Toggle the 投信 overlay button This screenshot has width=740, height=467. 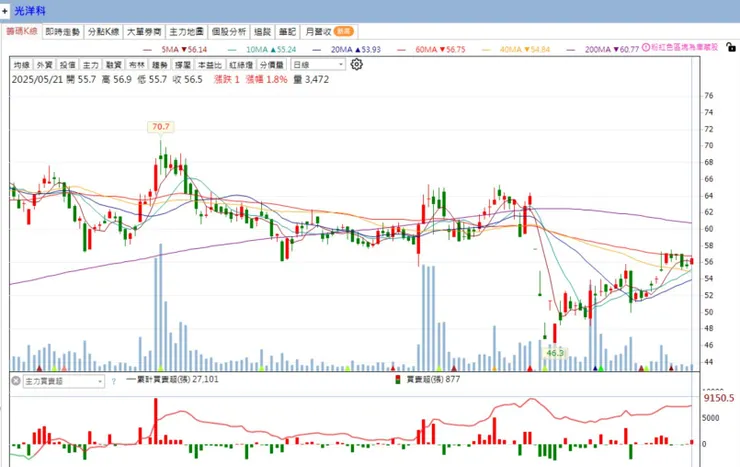pyautogui.click(x=67, y=65)
